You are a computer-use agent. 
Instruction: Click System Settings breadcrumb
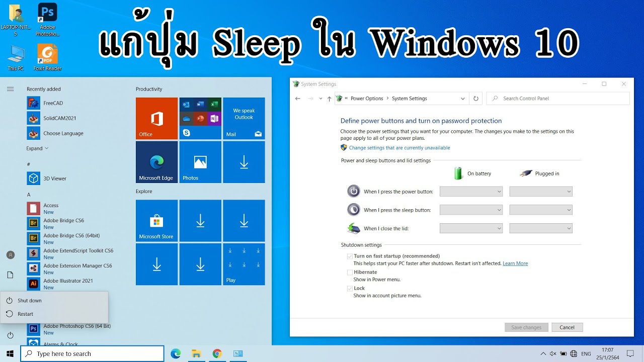pos(410,99)
